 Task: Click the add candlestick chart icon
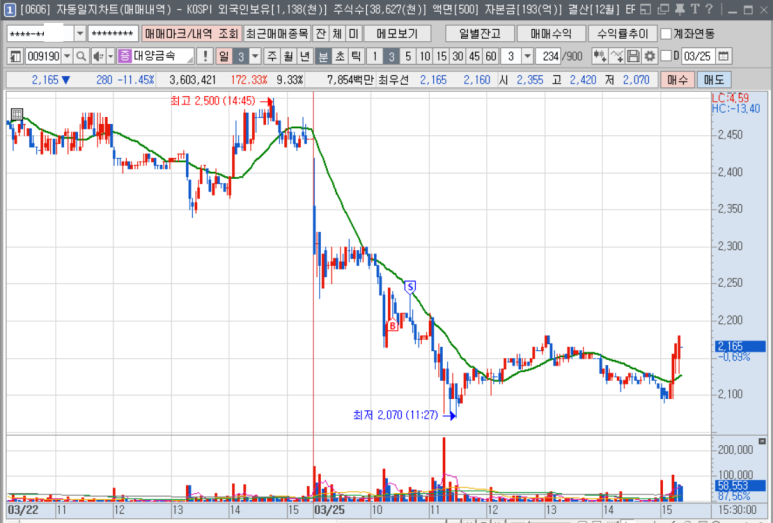[599, 56]
